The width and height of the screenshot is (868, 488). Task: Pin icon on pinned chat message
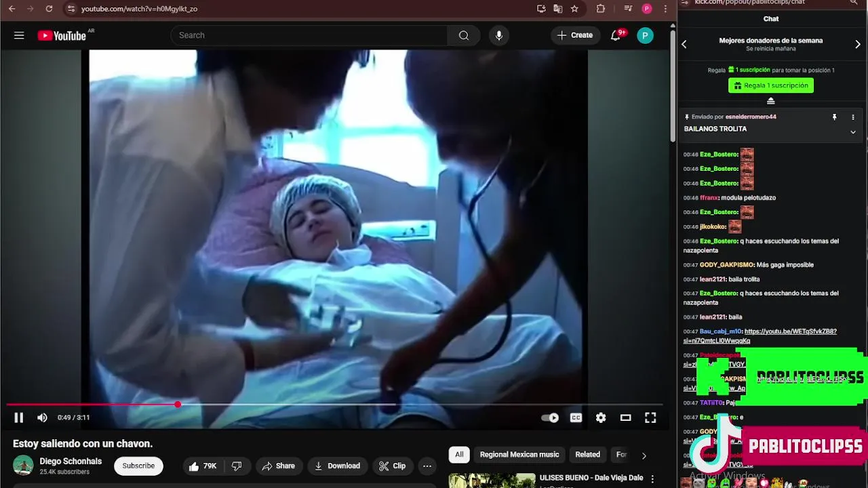point(835,117)
